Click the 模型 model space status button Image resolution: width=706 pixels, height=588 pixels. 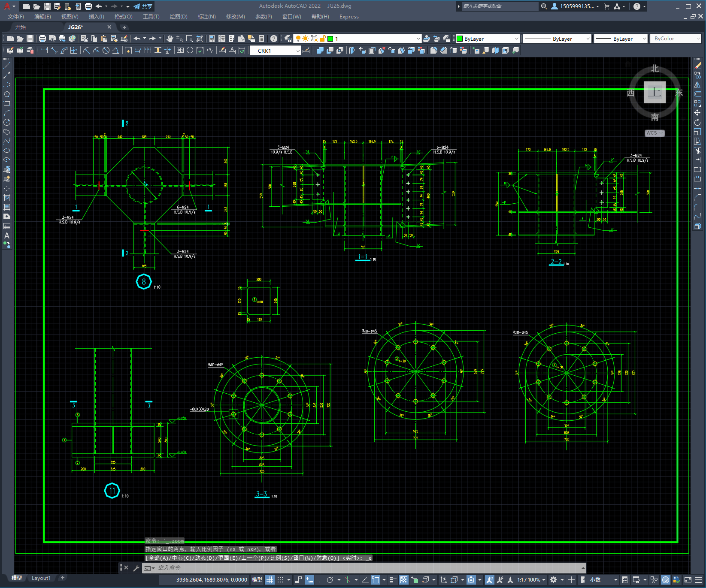coord(257,580)
